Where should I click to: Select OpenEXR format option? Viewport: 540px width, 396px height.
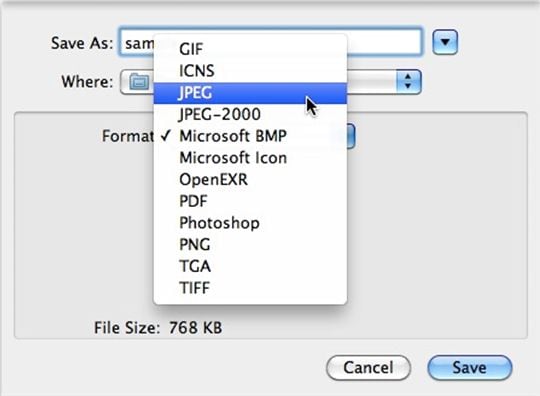250,179
